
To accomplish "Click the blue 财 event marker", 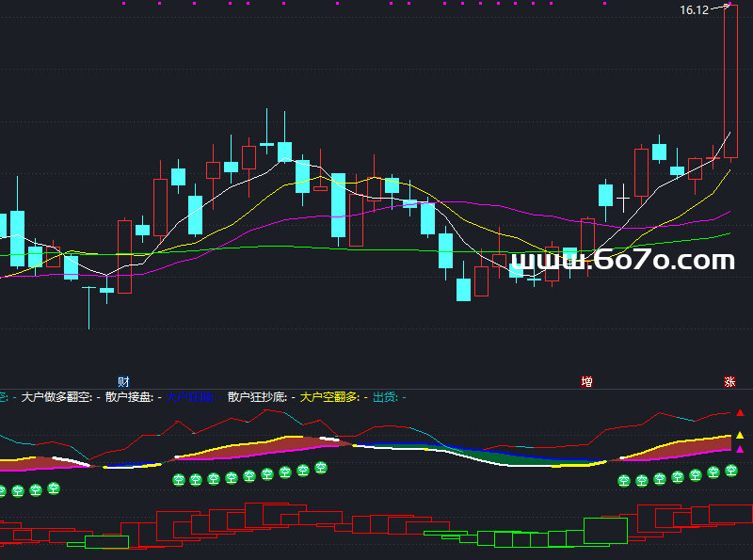I will tap(123, 382).
